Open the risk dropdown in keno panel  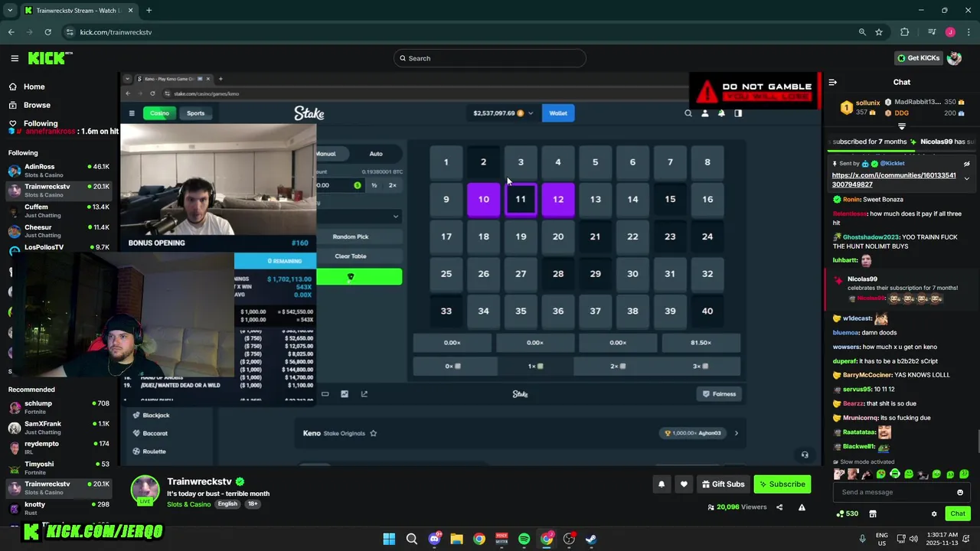tap(358, 217)
